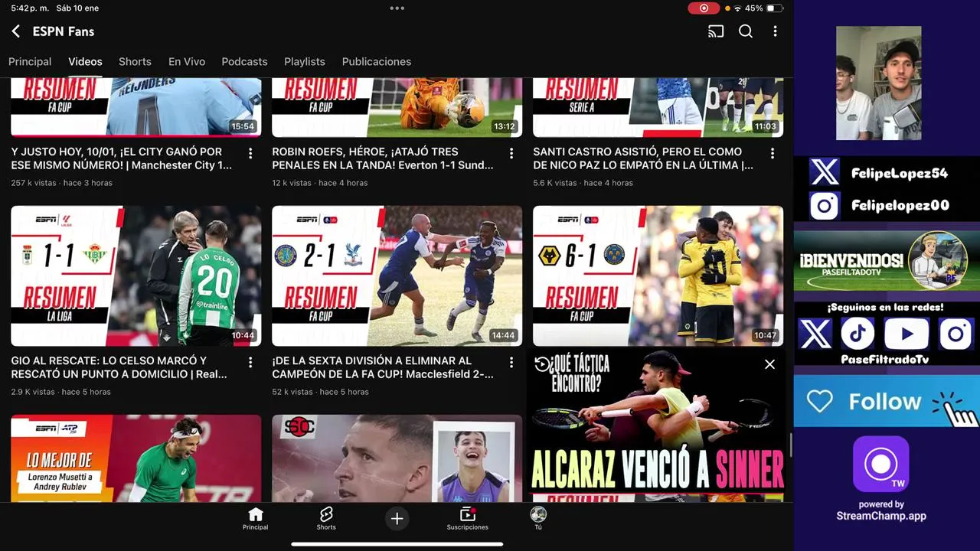Switch to the Principal channel tab

pyautogui.click(x=30, y=62)
